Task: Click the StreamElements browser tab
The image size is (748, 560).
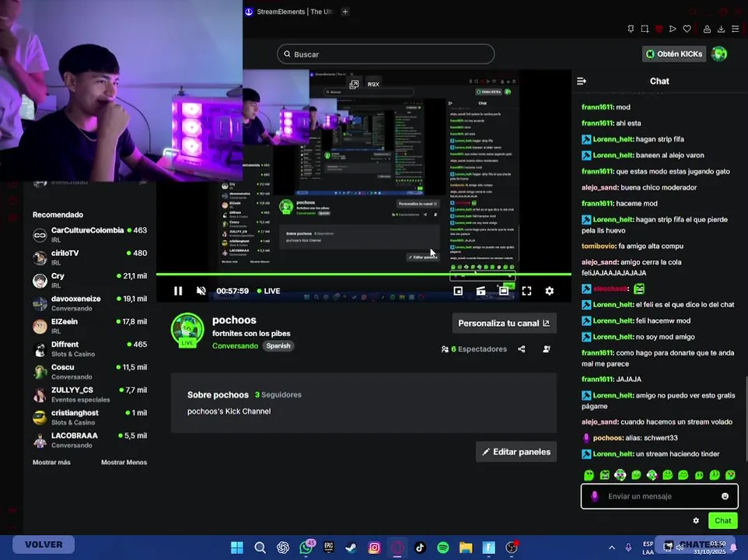Action: pos(288,12)
